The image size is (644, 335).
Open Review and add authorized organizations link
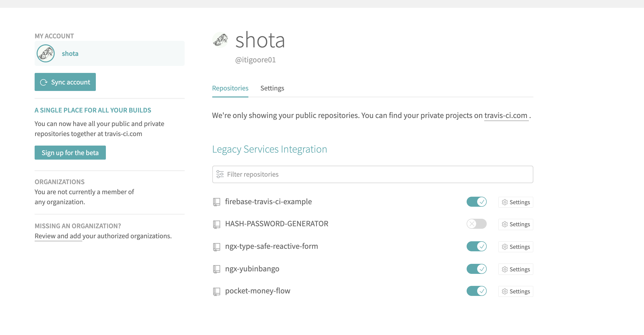[x=103, y=236]
